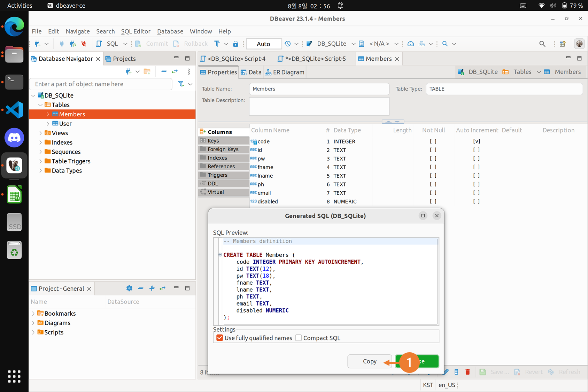Close the Generated SQL dialog window
The width and height of the screenshot is (588, 392).
point(436,216)
